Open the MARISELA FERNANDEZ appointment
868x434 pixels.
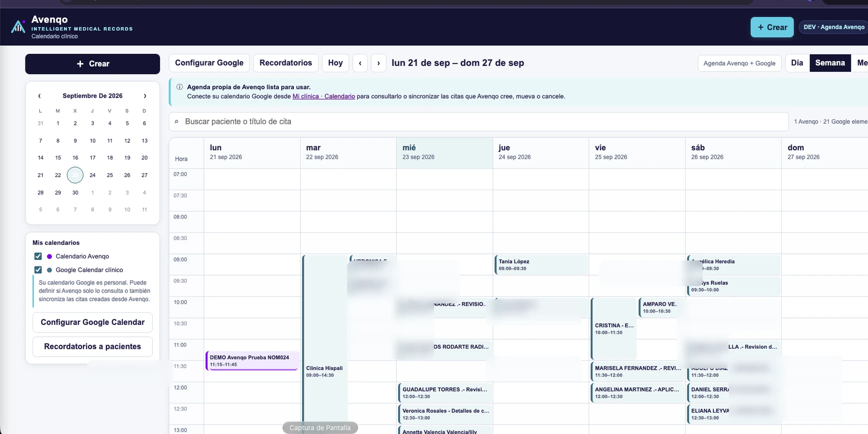click(x=638, y=371)
